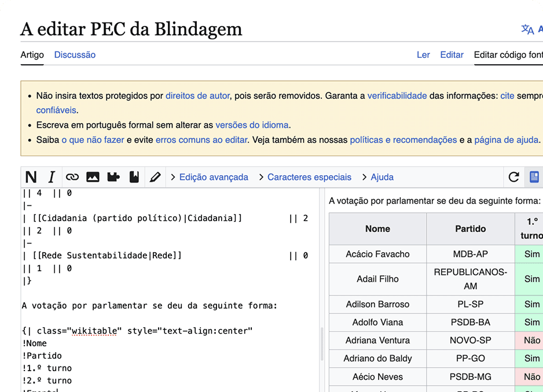543x392 pixels.
Task: Select the Adriana Ventura name cell
Action: [377, 340]
